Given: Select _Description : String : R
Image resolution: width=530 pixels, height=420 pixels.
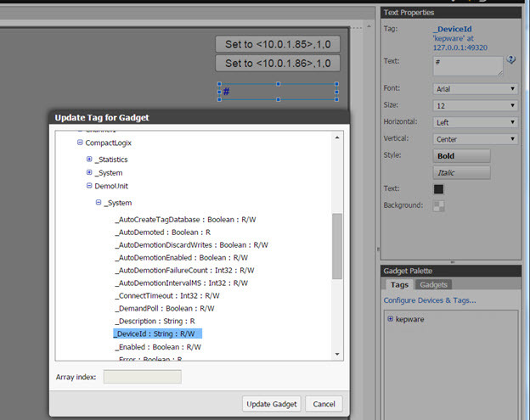Looking at the screenshot, I should tap(155, 321).
